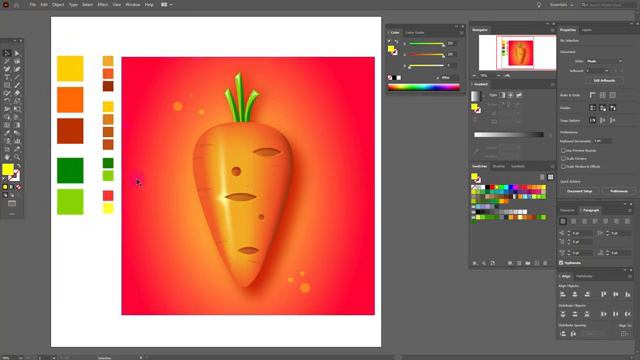Click Horizontal Align Center icon
This screenshot has height=360, width=640.
tap(575, 294)
